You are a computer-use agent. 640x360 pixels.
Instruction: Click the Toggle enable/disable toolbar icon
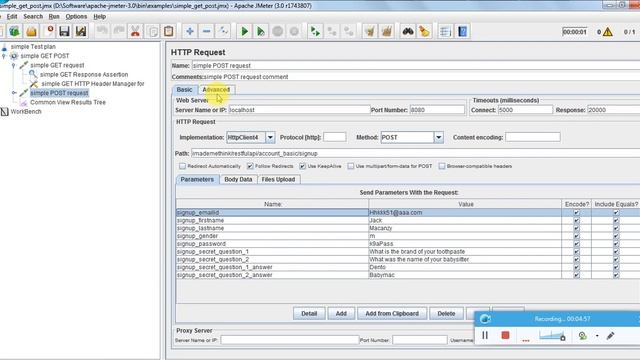[x=223, y=31]
